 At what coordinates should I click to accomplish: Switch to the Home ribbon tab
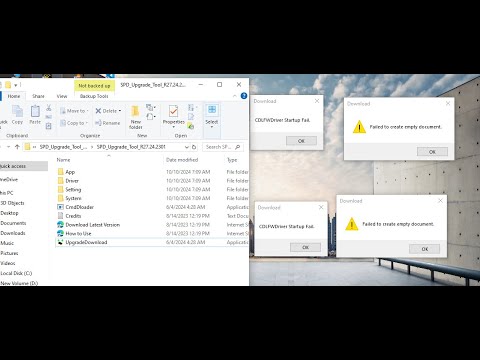click(14, 96)
